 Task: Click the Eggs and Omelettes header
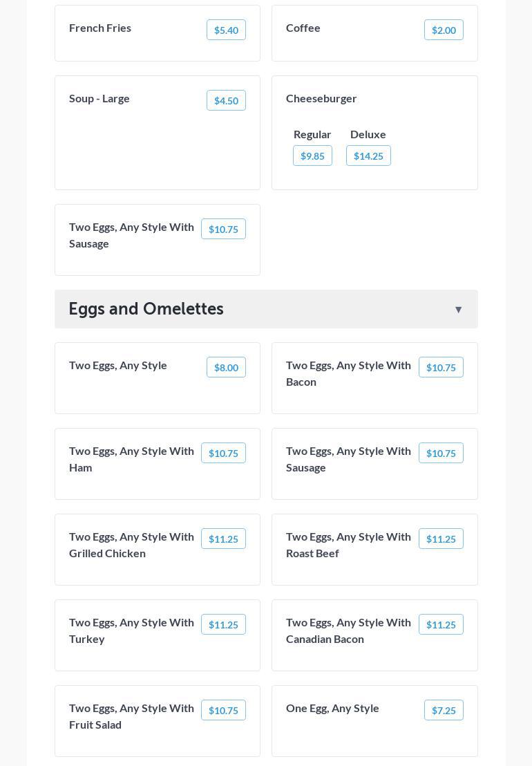(146, 309)
